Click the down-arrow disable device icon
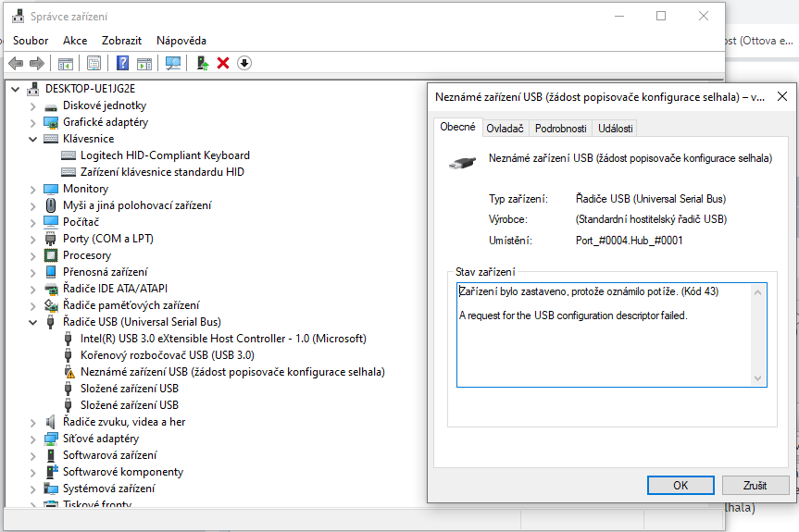The height and width of the screenshot is (532, 799). coord(244,63)
